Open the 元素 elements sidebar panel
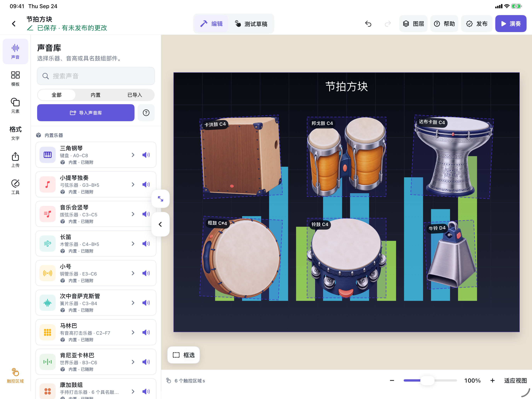The width and height of the screenshot is (532, 399). (15, 106)
